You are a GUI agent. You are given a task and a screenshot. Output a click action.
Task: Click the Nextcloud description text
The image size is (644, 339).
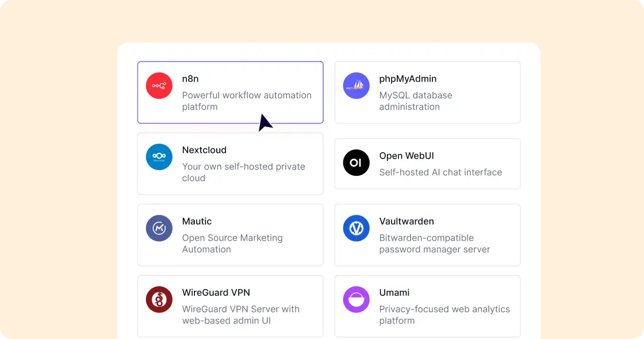243,172
